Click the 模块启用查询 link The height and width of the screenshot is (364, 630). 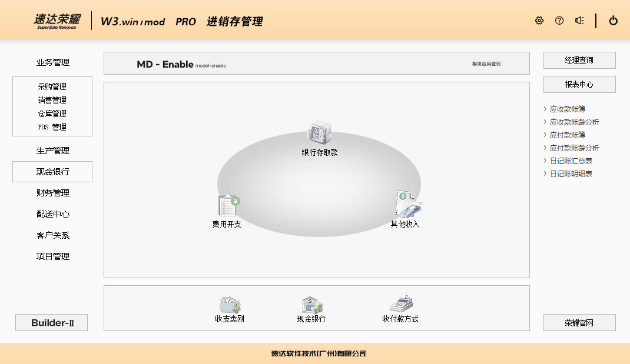[x=486, y=64]
